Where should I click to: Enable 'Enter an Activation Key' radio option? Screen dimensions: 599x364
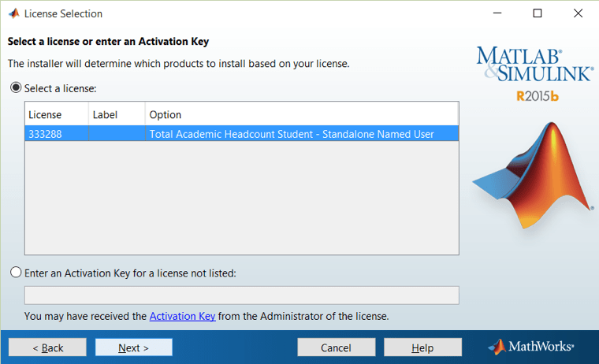pyautogui.click(x=16, y=273)
